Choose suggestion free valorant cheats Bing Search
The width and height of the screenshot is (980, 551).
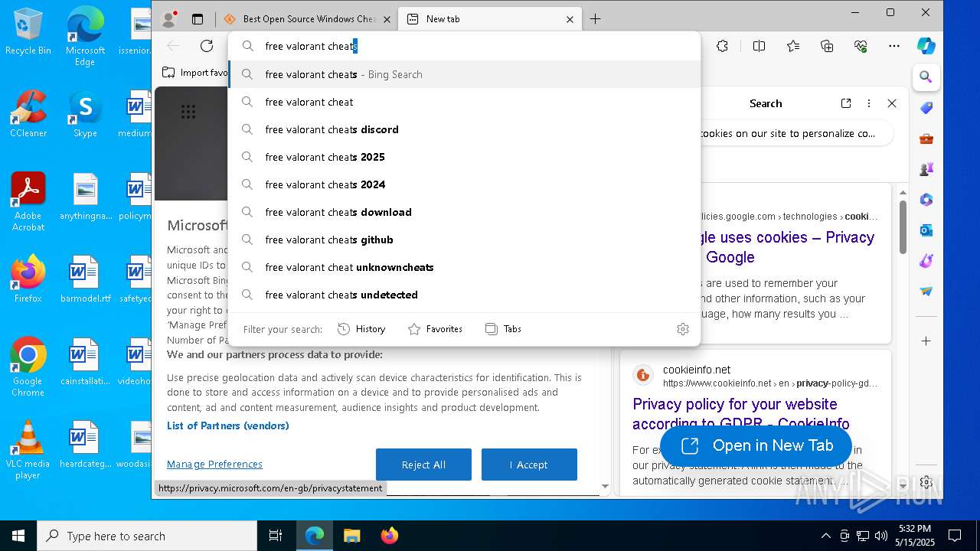point(465,74)
